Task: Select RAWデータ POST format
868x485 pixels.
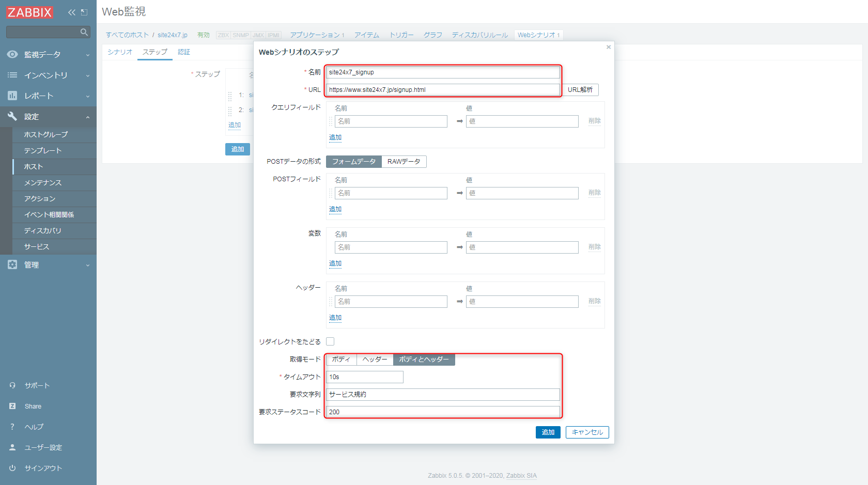Action: coord(404,162)
